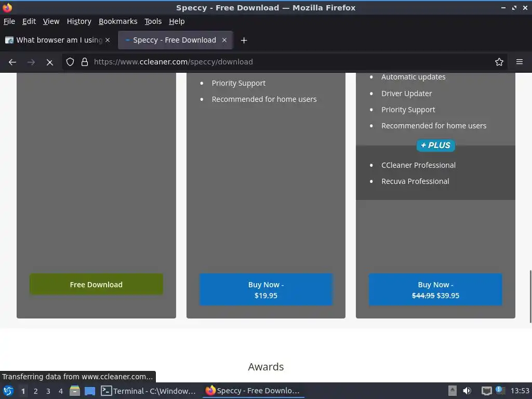View site security via padlock icon

85,62
